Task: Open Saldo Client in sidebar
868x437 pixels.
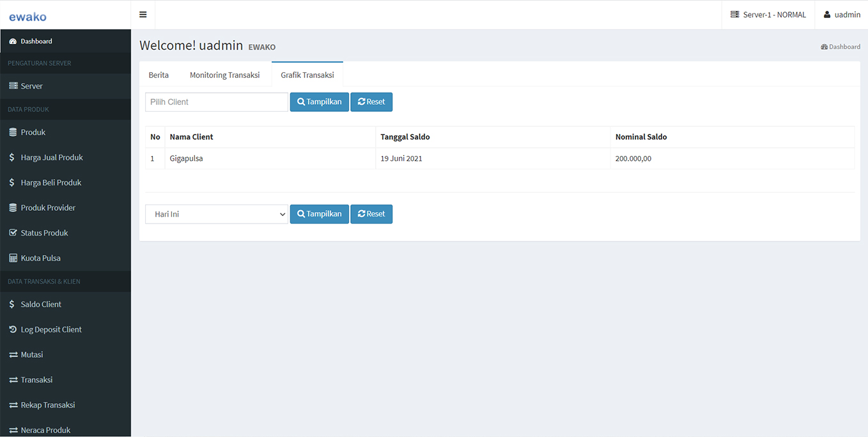Action: (41, 304)
